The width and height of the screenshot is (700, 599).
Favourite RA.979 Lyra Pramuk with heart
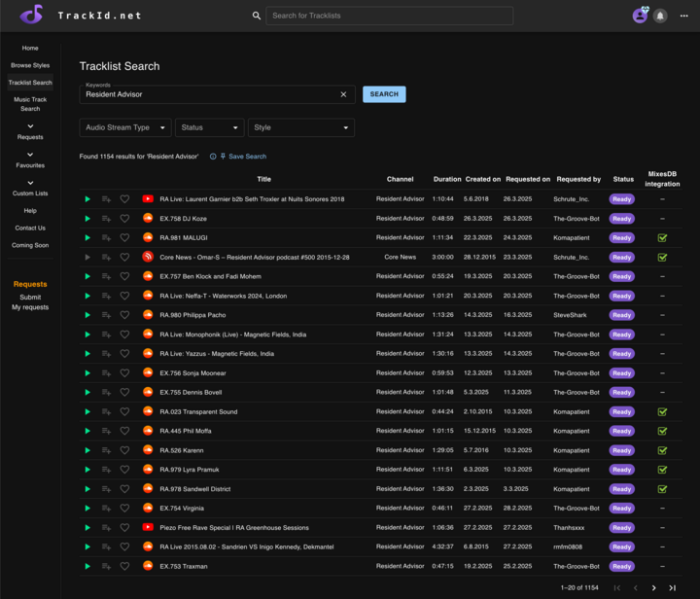pos(124,470)
